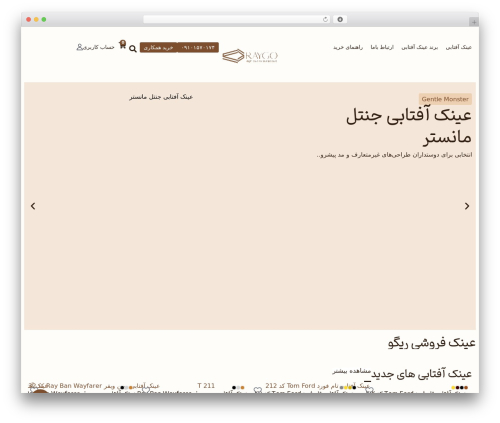The width and height of the screenshot is (500, 423).
Task: Open the Tom Ford 212 product title
Action: click(x=317, y=386)
